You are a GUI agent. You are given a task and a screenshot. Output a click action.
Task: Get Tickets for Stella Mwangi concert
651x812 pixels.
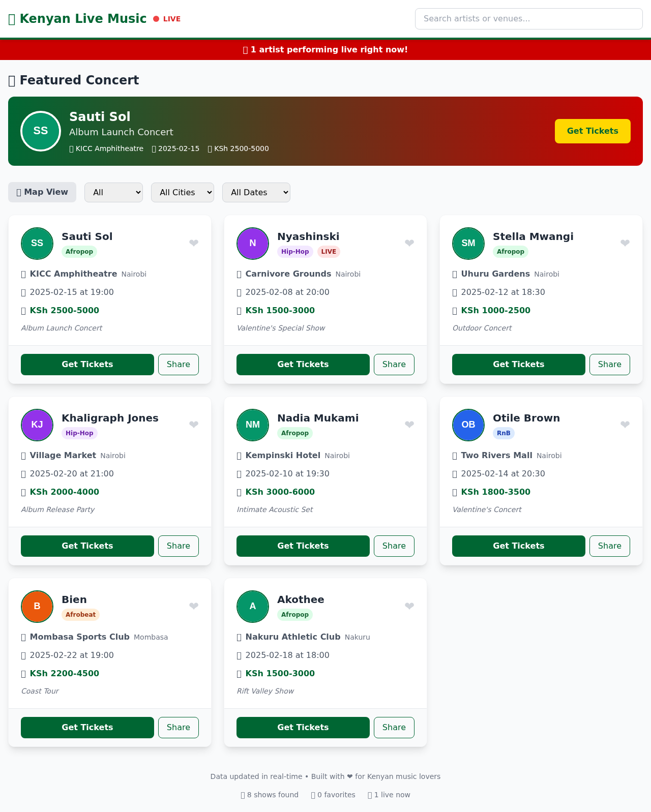click(x=519, y=365)
